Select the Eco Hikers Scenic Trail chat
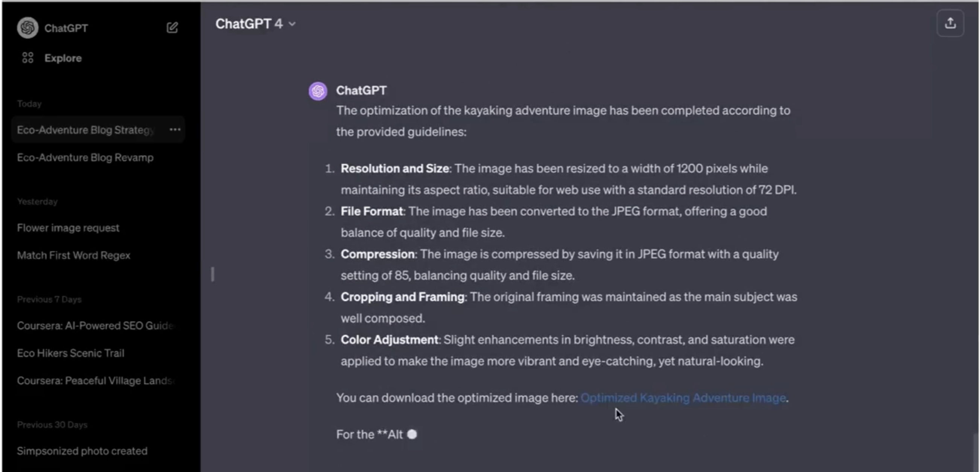 [71, 353]
